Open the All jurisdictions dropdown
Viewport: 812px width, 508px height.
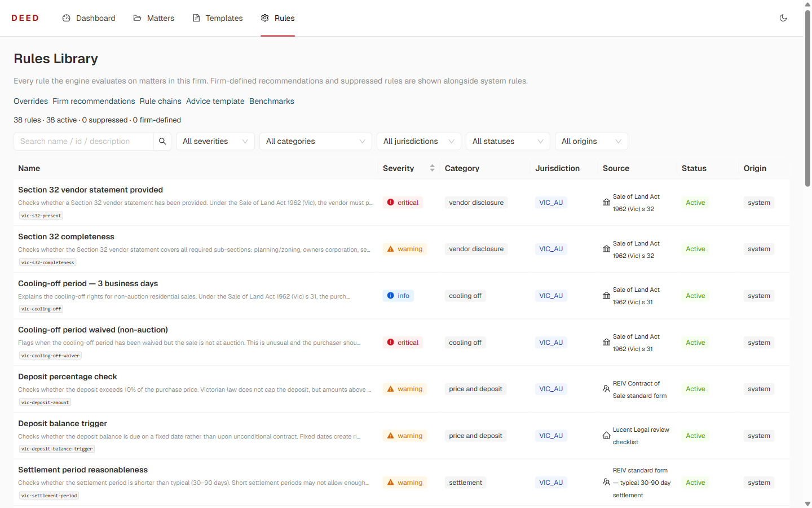419,141
